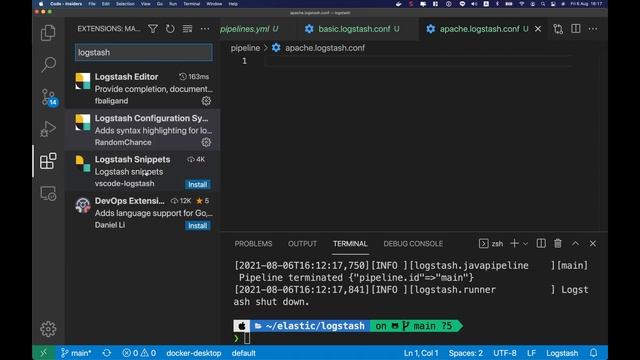The height and width of the screenshot is (360, 640).
Task: Close the terminal panel
Action: click(x=593, y=244)
